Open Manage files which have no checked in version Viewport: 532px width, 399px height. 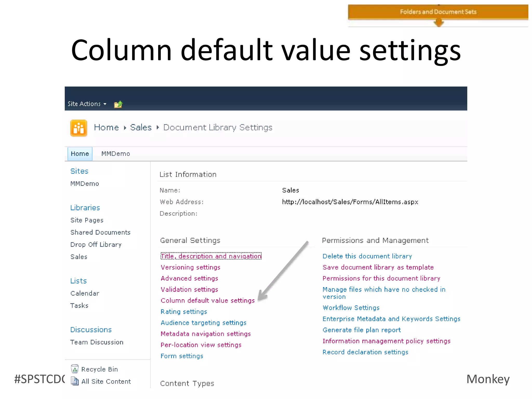[384, 293]
